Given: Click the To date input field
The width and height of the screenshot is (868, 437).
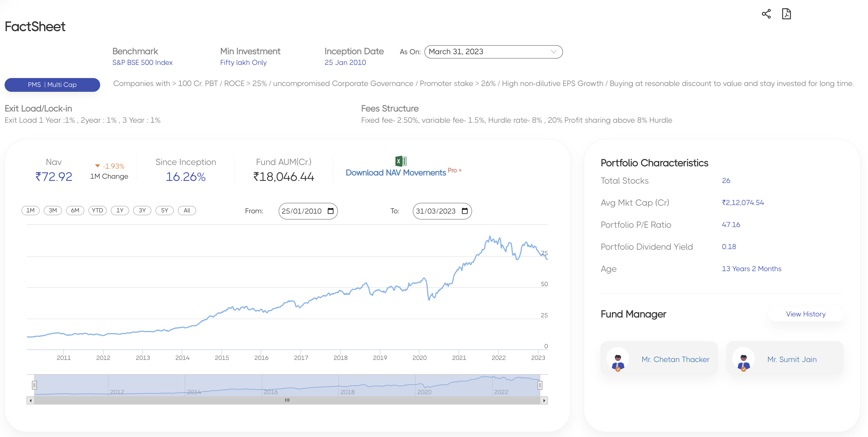Looking at the screenshot, I should pyautogui.click(x=442, y=211).
